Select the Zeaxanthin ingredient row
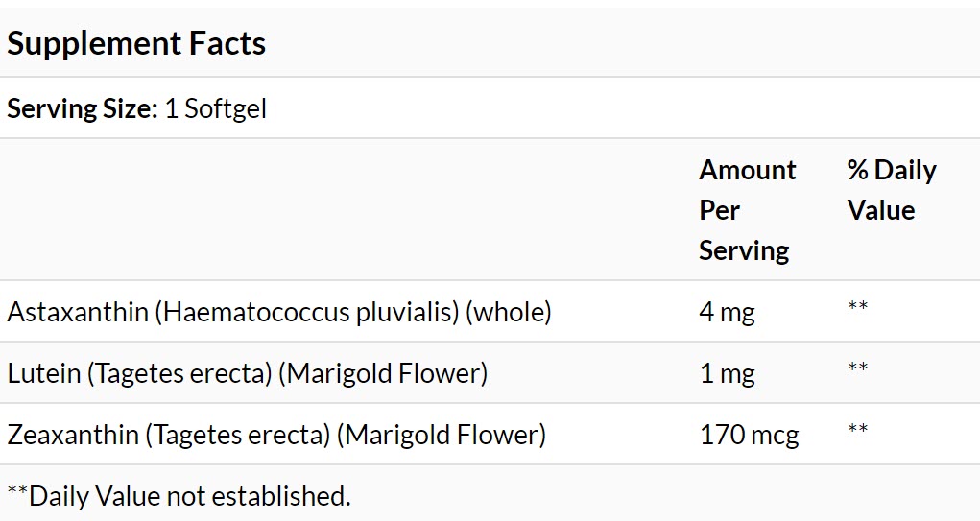Screen dimensions: 980x521 point(490,434)
